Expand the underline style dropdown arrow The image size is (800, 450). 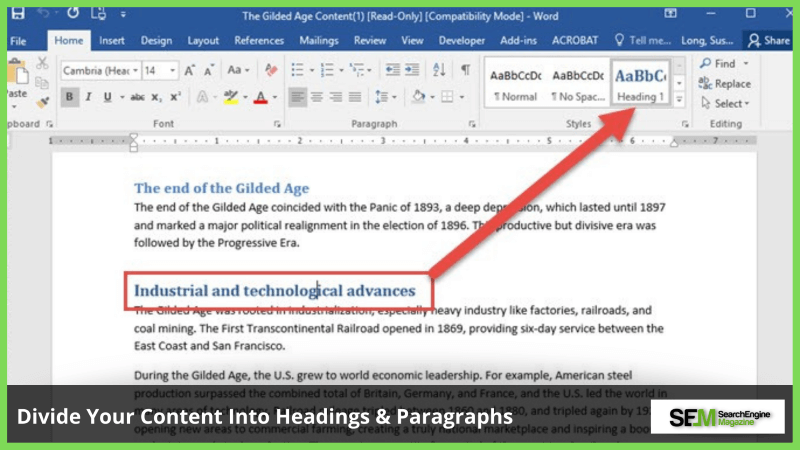pyautogui.click(x=122, y=97)
